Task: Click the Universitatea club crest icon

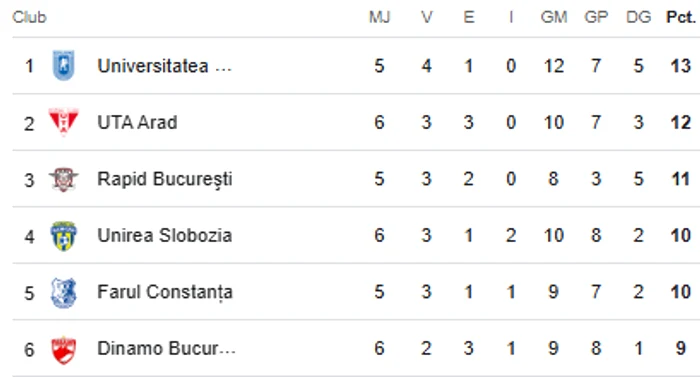Action: [x=63, y=66]
